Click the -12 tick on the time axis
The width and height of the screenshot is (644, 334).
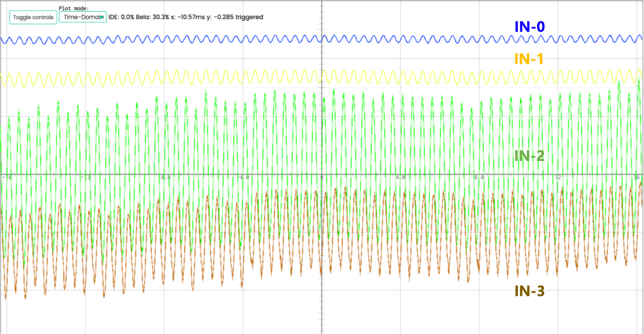pos(86,178)
